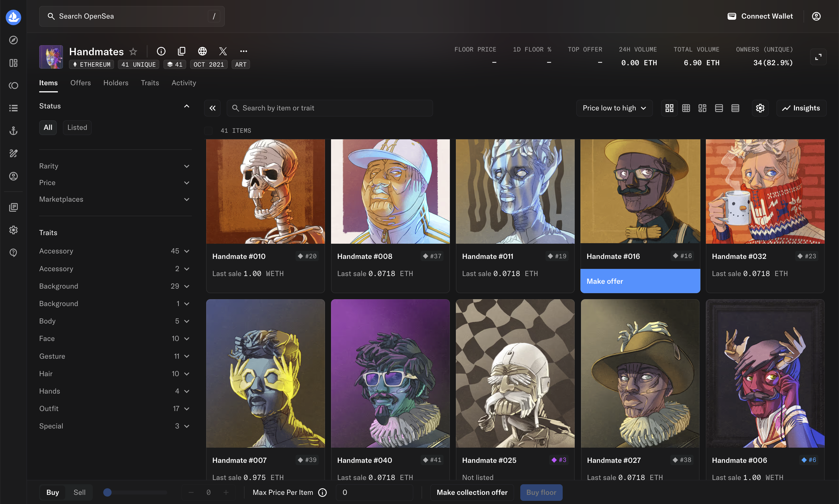Select the Listed status filter
The height and width of the screenshot is (504, 839).
pos(77,128)
